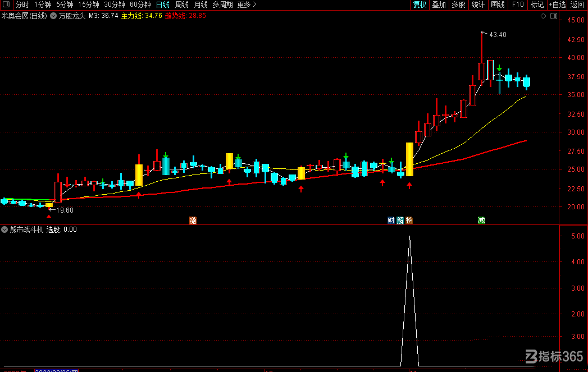Open the 统计 statistics tool
This screenshot has width=588, height=372.
pos(478,4)
